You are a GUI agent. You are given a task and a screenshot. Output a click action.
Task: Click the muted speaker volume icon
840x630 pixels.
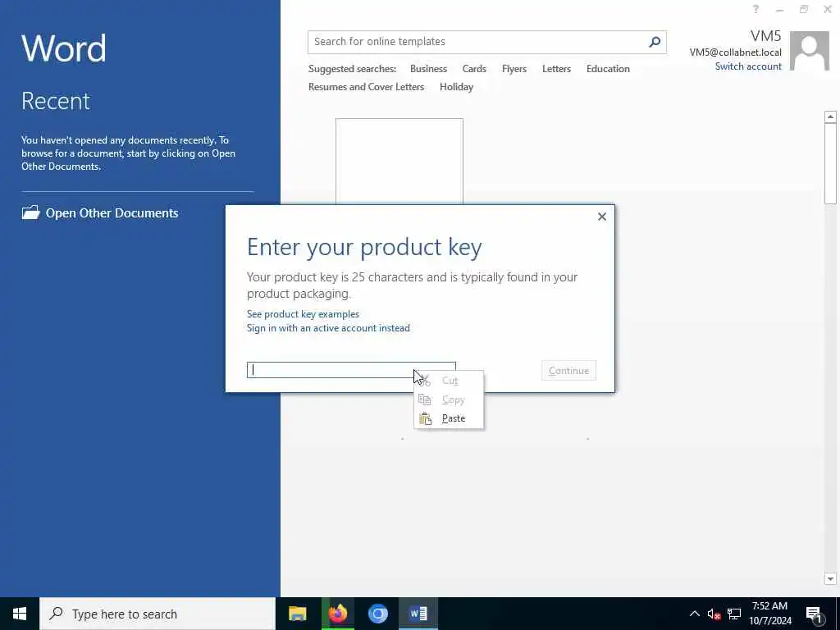coord(714,614)
